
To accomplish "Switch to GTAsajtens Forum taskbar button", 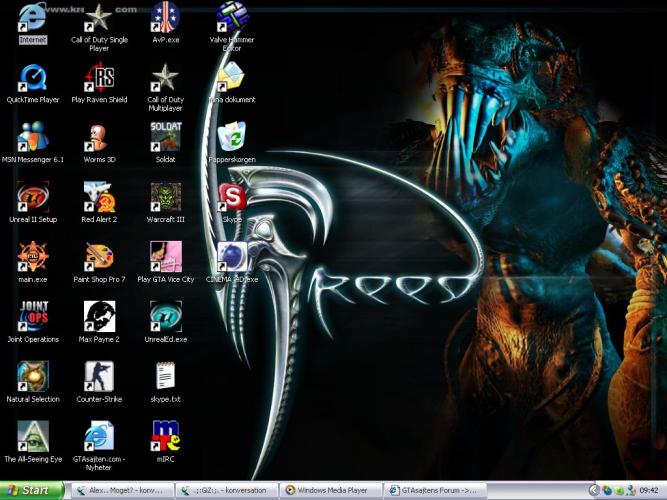I will pos(436,490).
